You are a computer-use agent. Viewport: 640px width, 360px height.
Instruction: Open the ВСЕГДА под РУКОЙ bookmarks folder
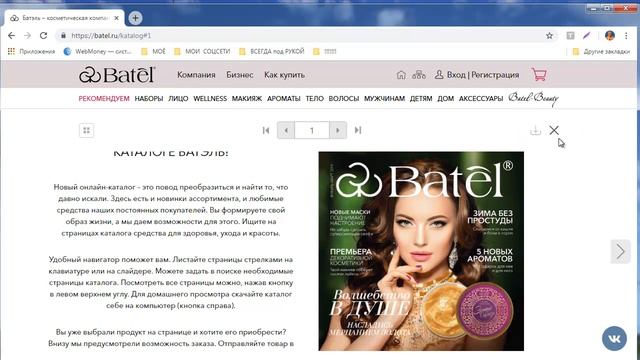272,51
